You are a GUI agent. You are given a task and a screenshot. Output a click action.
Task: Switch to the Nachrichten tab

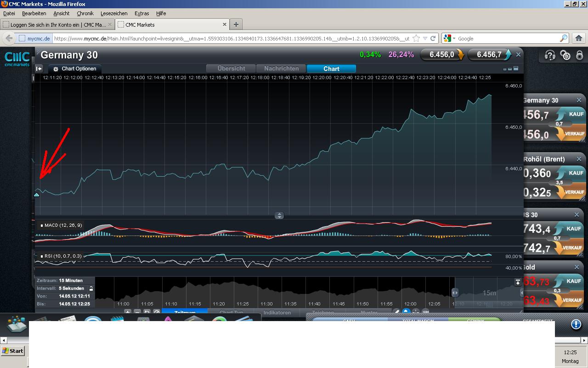point(281,69)
